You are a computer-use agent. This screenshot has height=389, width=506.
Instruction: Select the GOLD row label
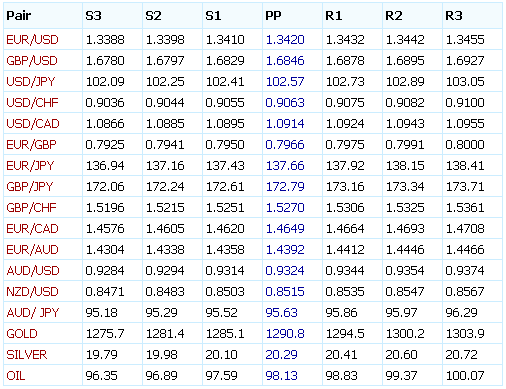click(x=22, y=334)
